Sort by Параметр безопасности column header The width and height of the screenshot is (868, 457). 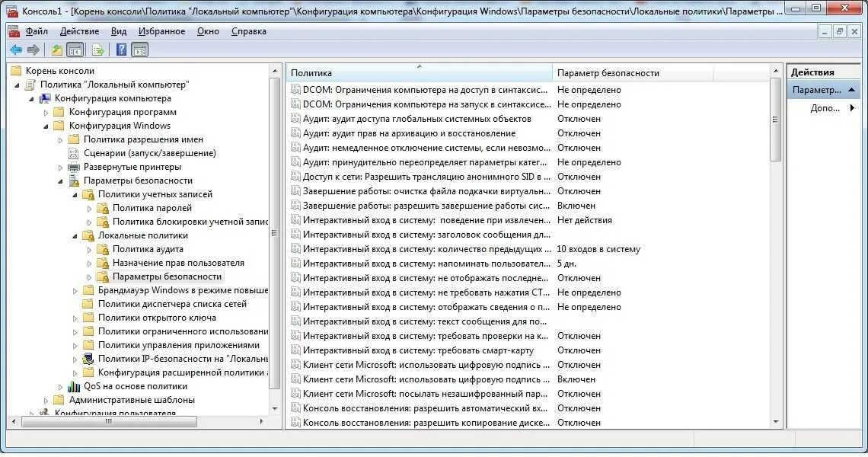point(633,72)
